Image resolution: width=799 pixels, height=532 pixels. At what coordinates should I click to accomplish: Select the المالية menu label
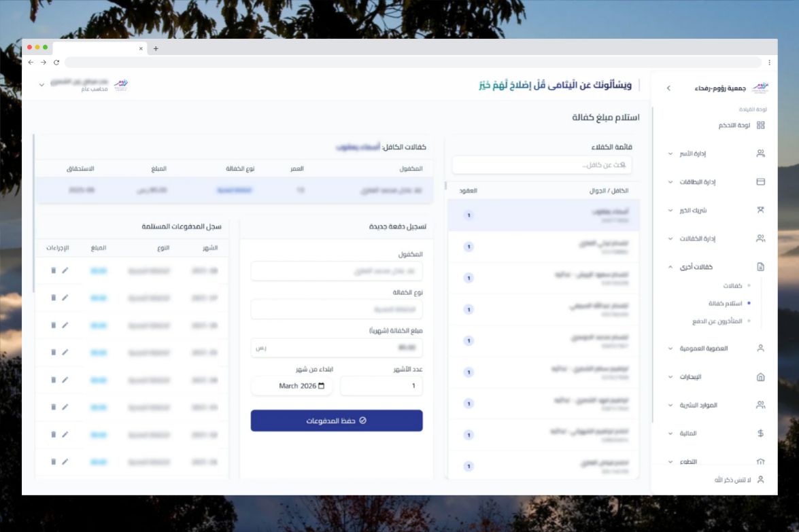coord(688,433)
